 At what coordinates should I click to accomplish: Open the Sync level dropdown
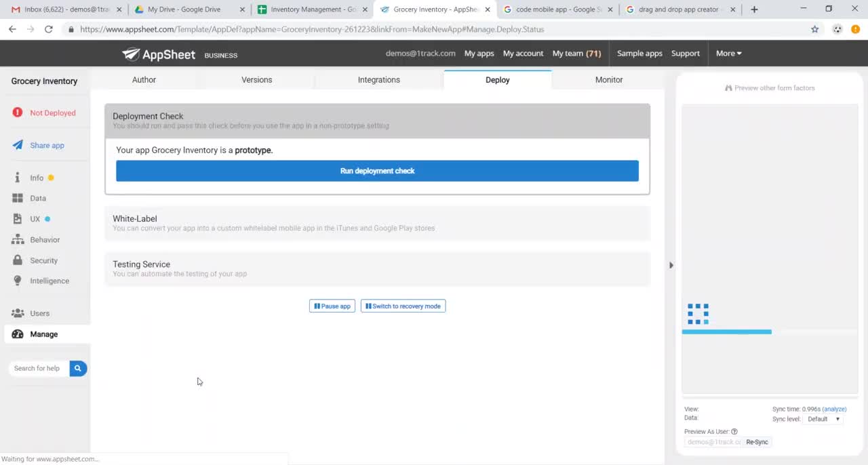[823, 419]
